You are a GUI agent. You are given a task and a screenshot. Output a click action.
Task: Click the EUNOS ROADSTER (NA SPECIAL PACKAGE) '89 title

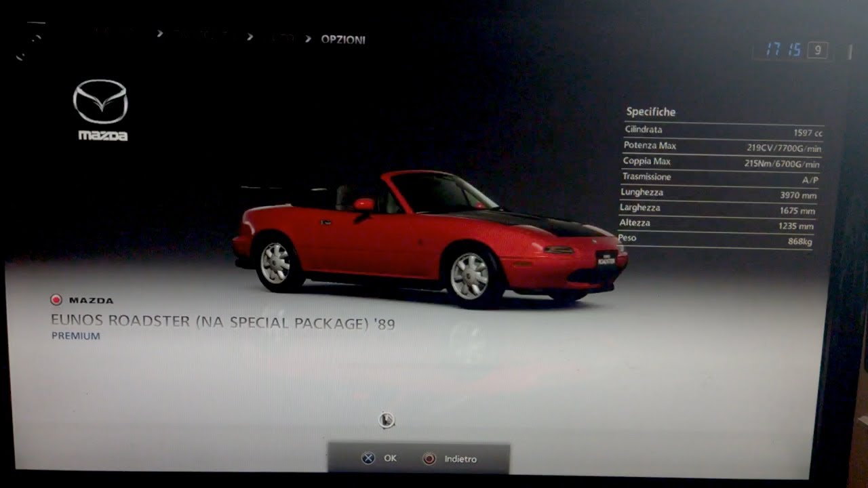(223, 322)
